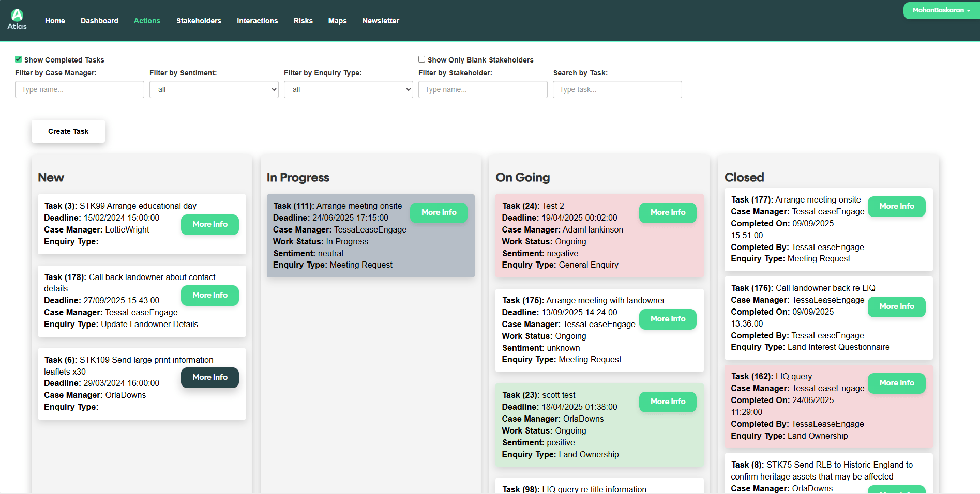
Task: Click More Info on Task (3)
Action: pyautogui.click(x=209, y=224)
